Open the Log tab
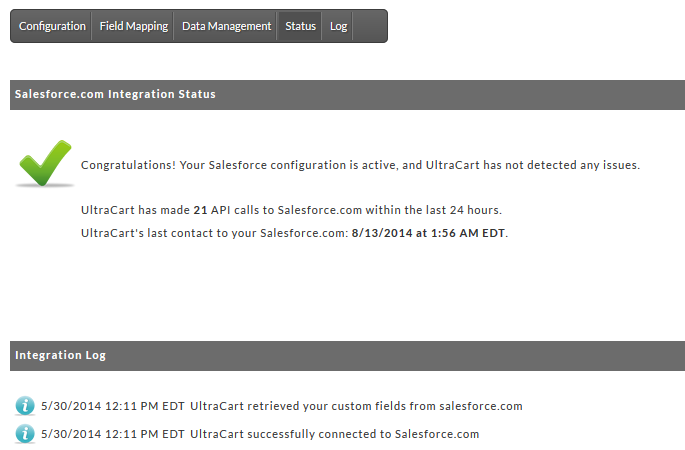 (x=338, y=26)
